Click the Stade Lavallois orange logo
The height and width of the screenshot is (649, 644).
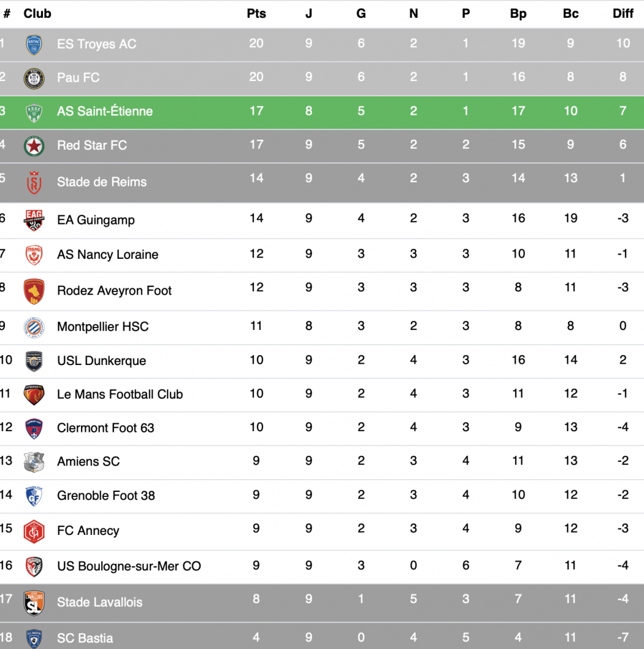coord(34,602)
